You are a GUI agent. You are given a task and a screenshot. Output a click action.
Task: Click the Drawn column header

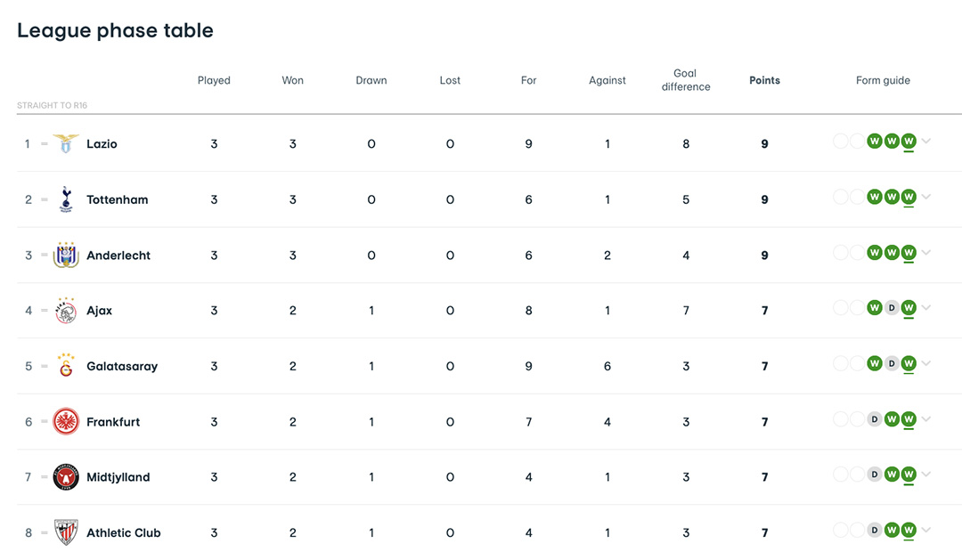point(371,80)
